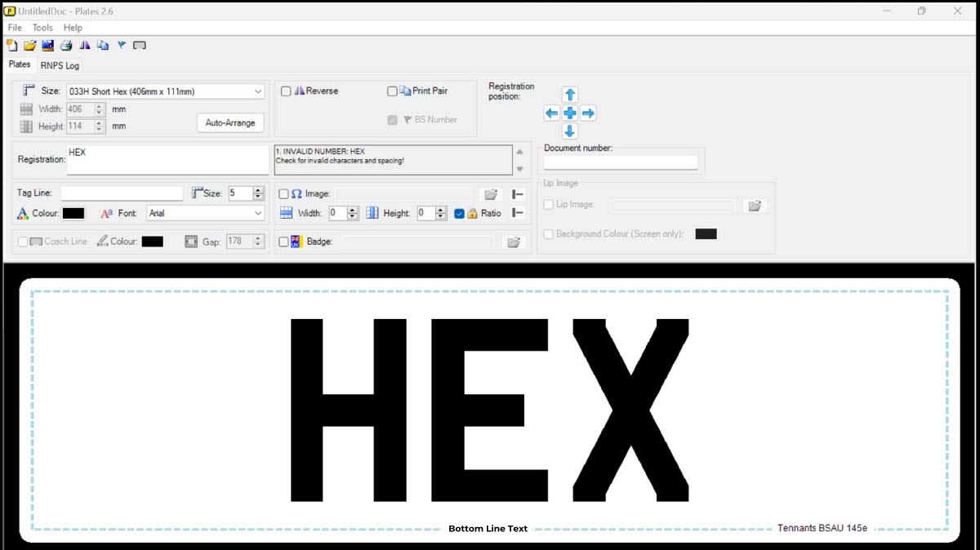The image size is (980, 550).
Task: Click into the Registration text field
Action: point(167,160)
